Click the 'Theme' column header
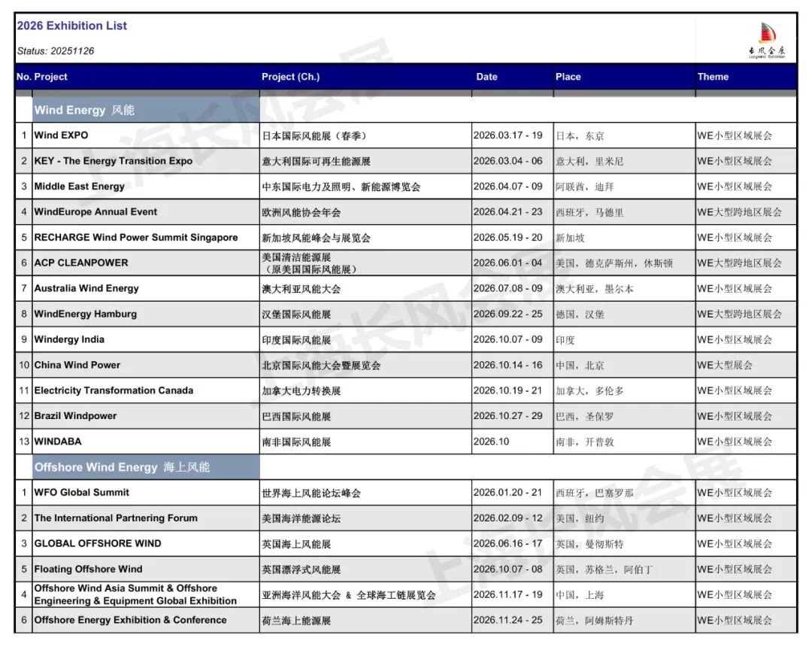812x647 pixels. point(713,77)
